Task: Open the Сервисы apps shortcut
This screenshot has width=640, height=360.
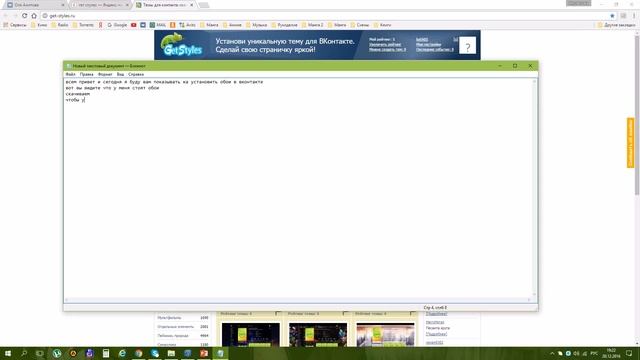Action: click(15, 25)
